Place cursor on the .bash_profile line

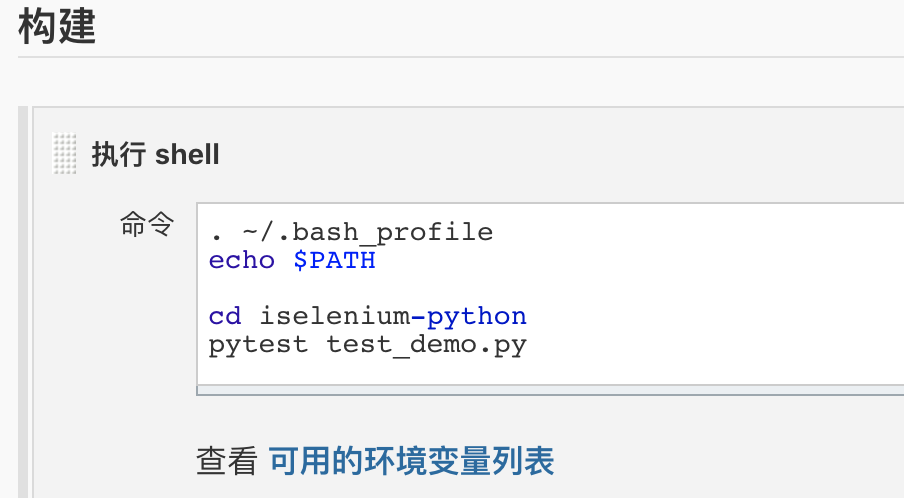(351, 232)
